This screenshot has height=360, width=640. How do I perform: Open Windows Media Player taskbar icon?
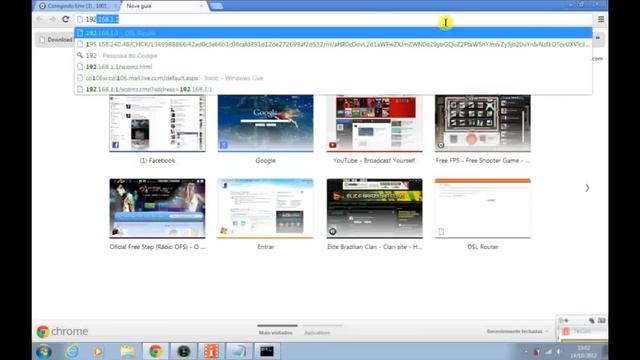[98, 351]
